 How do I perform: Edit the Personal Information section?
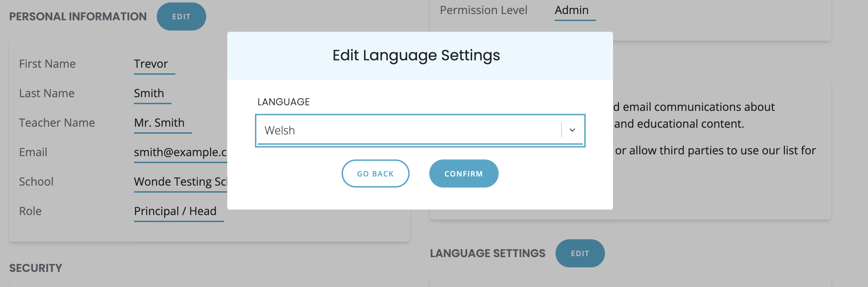click(x=181, y=16)
